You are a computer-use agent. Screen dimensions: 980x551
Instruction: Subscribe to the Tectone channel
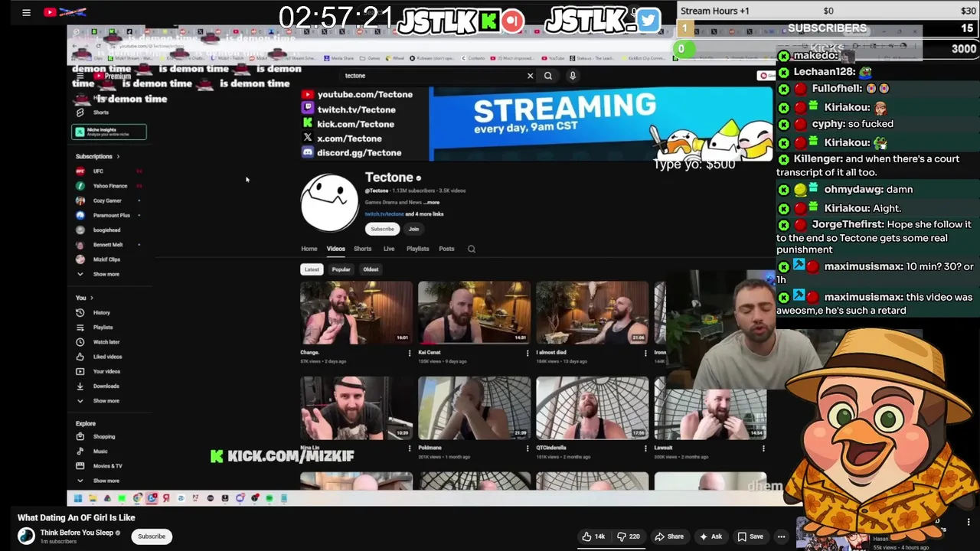(x=382, y=229)
